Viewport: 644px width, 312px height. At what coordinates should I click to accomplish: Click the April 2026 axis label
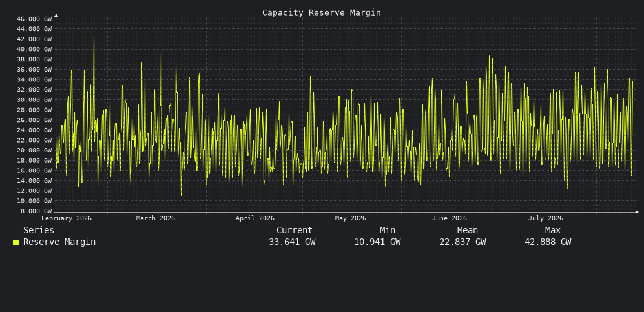pos(255,218)
